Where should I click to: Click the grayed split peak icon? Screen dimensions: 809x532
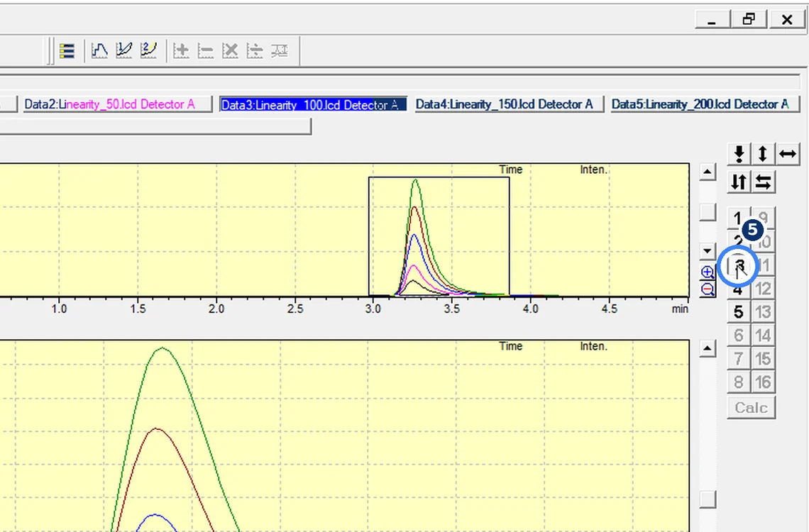click(255, 50)
